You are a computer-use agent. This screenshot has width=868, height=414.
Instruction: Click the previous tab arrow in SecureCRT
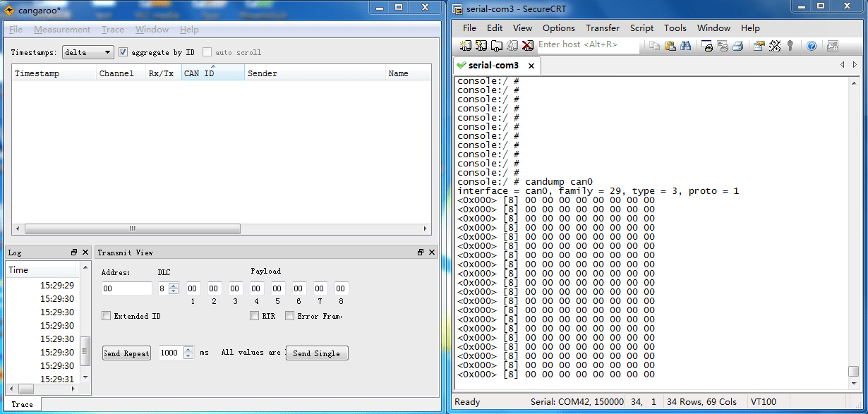click(843, 65)
